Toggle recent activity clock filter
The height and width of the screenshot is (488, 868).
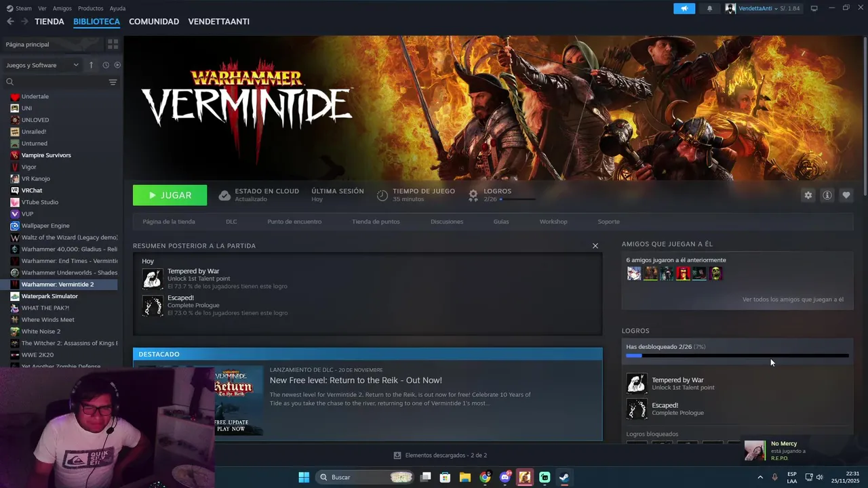(106, 65)
